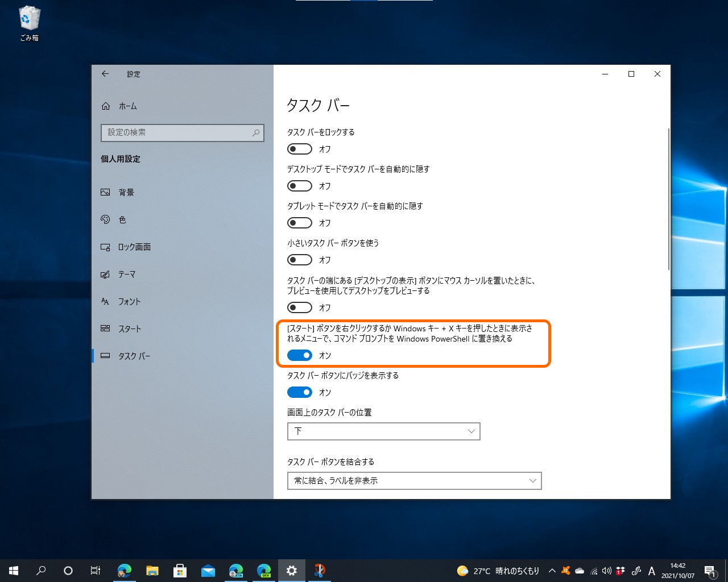Go back using the settings back arrow

[105, 74]
